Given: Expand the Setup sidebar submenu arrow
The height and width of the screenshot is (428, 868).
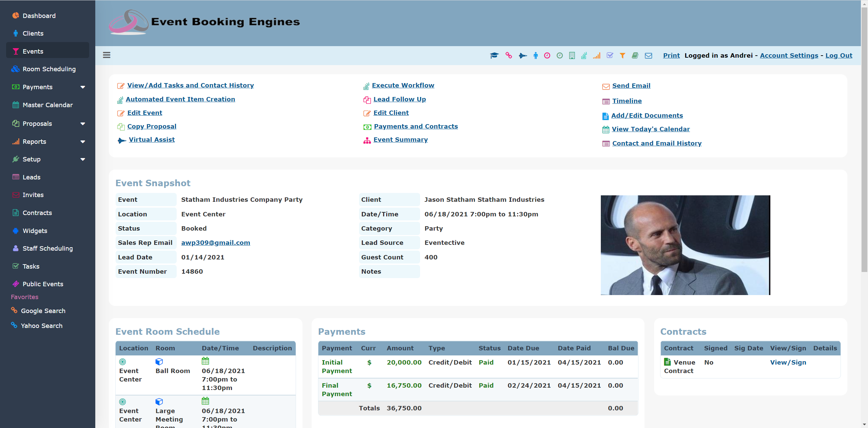Looking at the screenshot, I should point(83,159).
